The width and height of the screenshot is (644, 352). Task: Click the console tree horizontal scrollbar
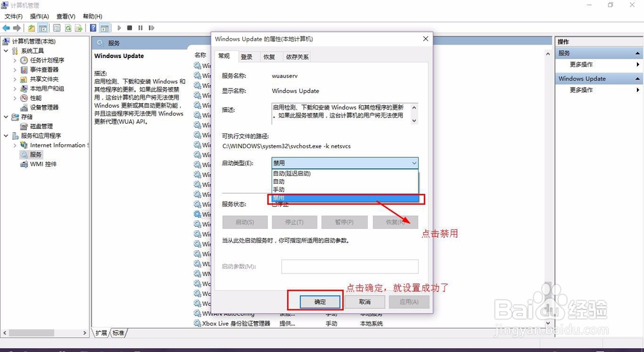tap(44, 333)
